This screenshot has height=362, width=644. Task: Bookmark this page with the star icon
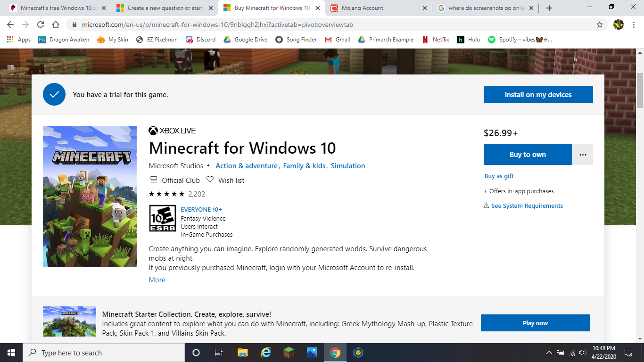(x=600, y=25)
